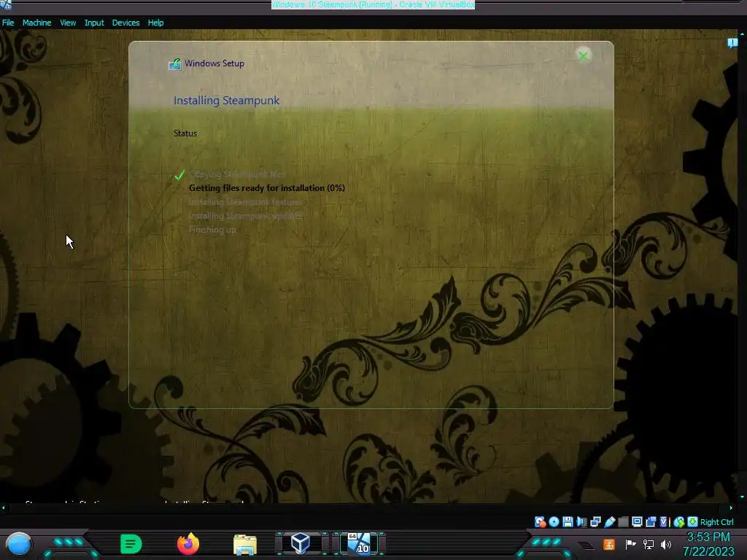
Task: Click the keyboard capture green arrow icon
Action: tap(693, 522)
